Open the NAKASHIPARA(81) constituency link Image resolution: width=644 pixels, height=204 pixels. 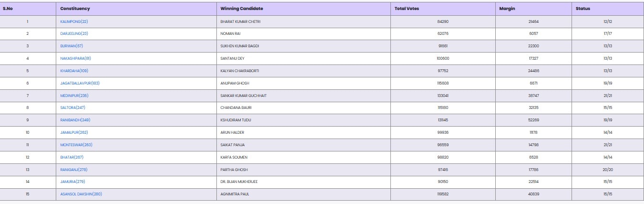(75, 58)
